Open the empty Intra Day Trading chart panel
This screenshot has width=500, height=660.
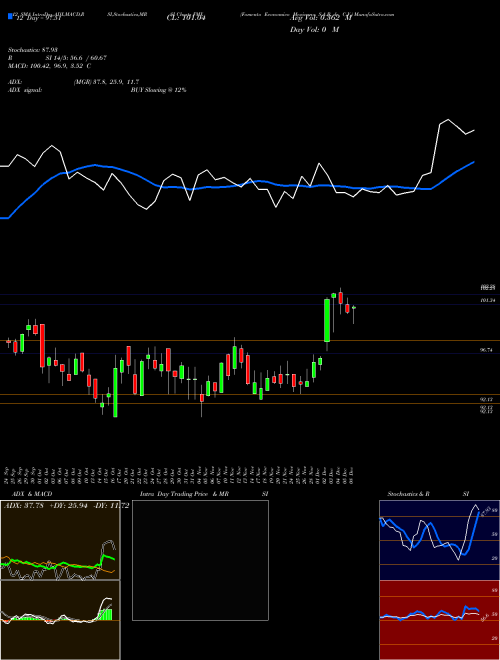[200, 560]
